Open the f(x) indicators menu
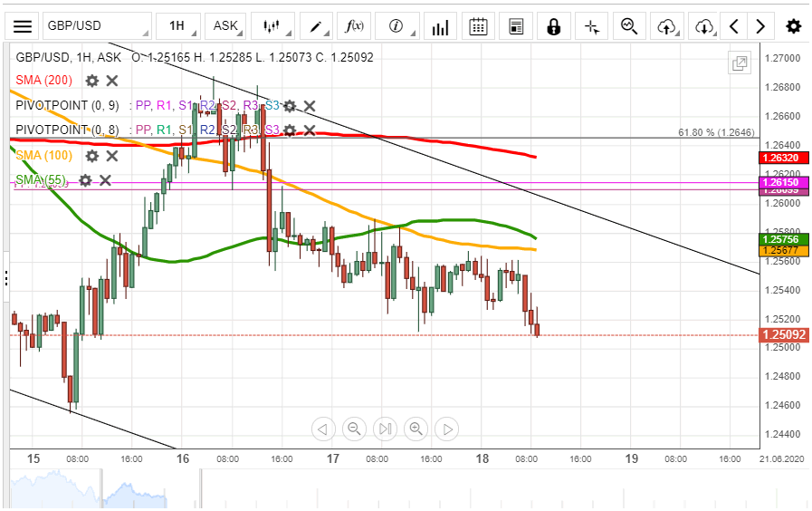The width and height of the screenshot is (812, 511). point(354,26)
